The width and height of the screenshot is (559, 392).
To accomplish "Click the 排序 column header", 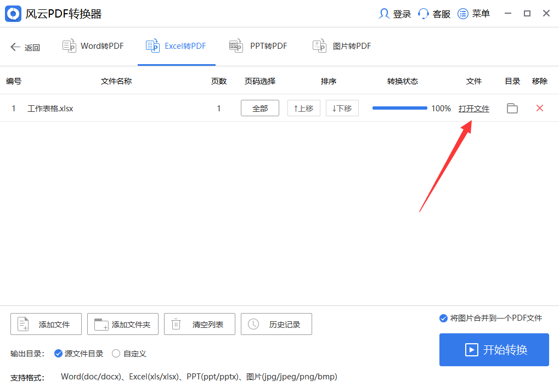I will click(x=329, y=81).
